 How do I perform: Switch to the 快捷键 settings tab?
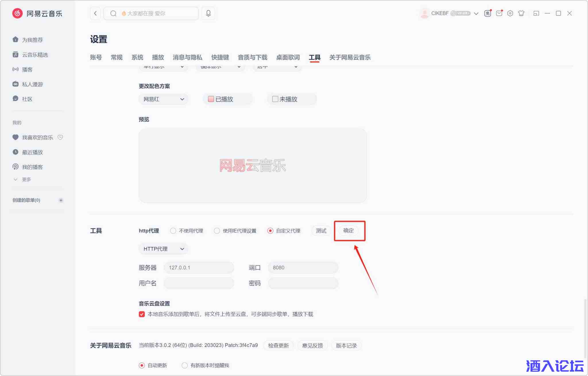click(x=220, y=57)
